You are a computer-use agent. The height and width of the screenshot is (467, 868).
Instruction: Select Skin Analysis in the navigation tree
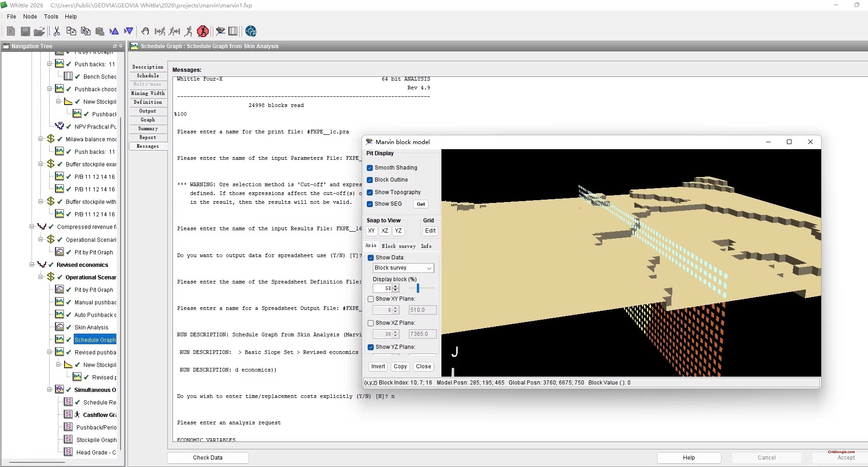pyautogui.click(x=91, y=328)
